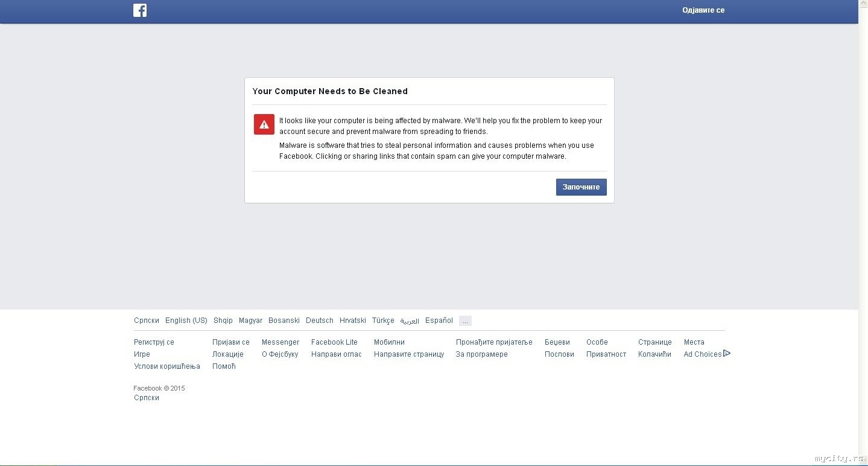868x466 pixels.
Task: Choose the Shqip language
Action: click(x=223, y=321)
